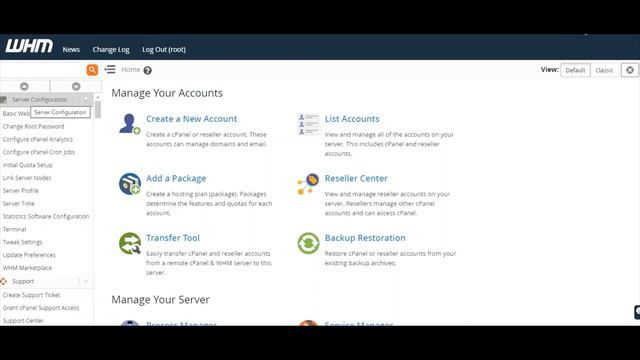The height and width of the screenshot is (360, 640).
Task: Switch to Default view
Action: tap(575, 70)
